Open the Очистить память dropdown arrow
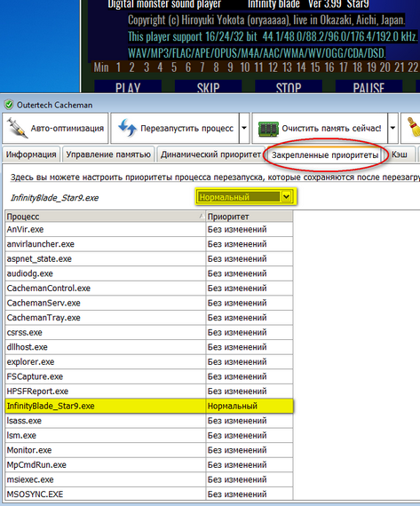Viewport: 420px width, 506px height. coord(392,128)
